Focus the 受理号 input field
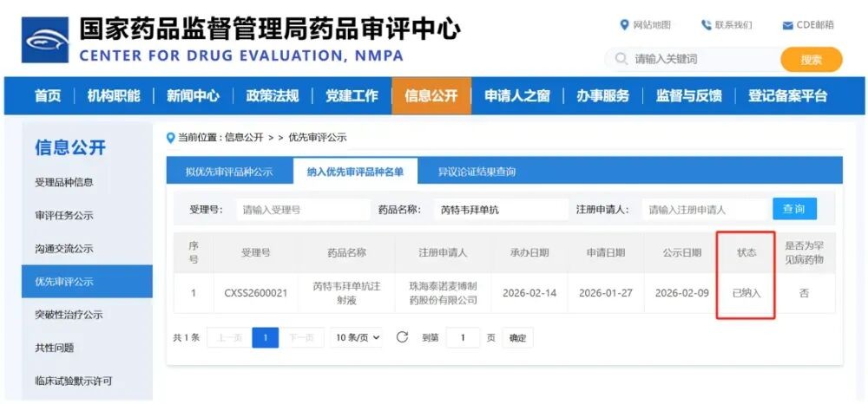 [x=303, y=210]
